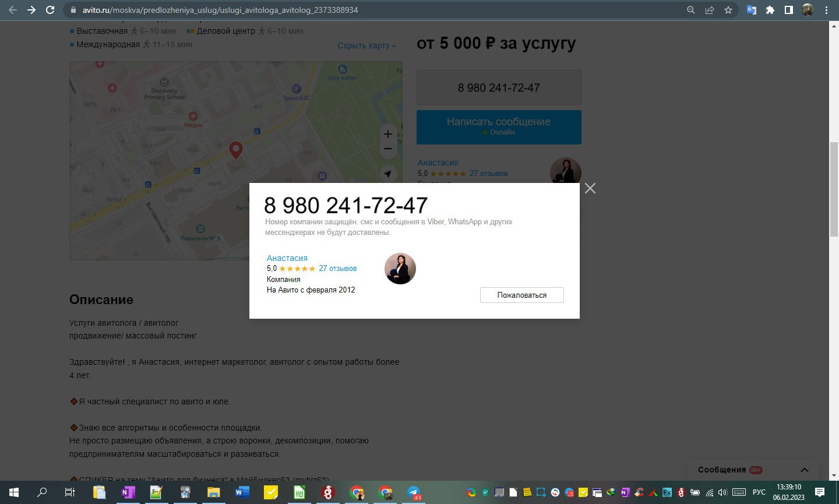Open the Chrome profile avatar
The image size is (839, 504).
point(808,10)
